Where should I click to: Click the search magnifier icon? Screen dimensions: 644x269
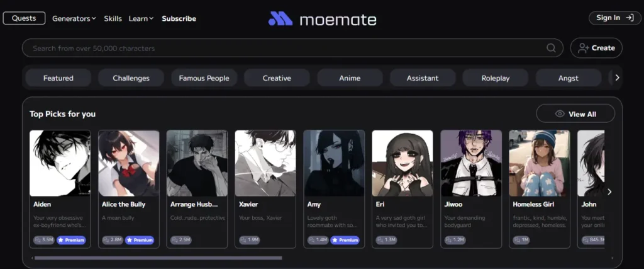pos(551,48)
